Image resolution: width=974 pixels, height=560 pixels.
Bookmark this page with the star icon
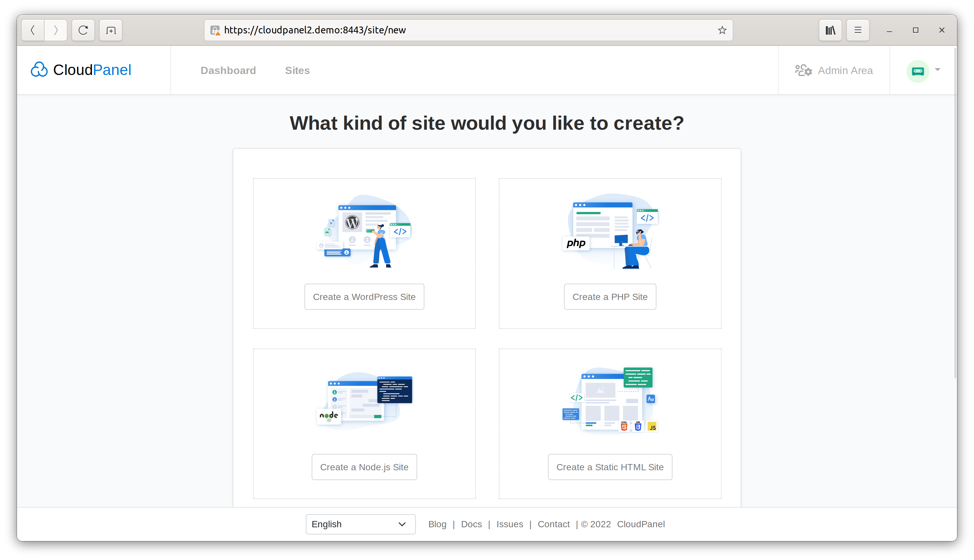722,30
